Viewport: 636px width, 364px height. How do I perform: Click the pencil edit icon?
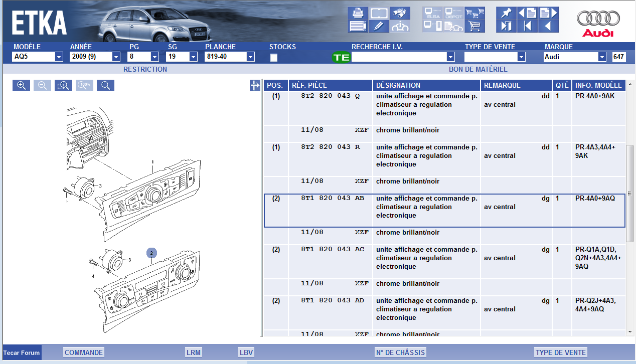click(379, 26)
